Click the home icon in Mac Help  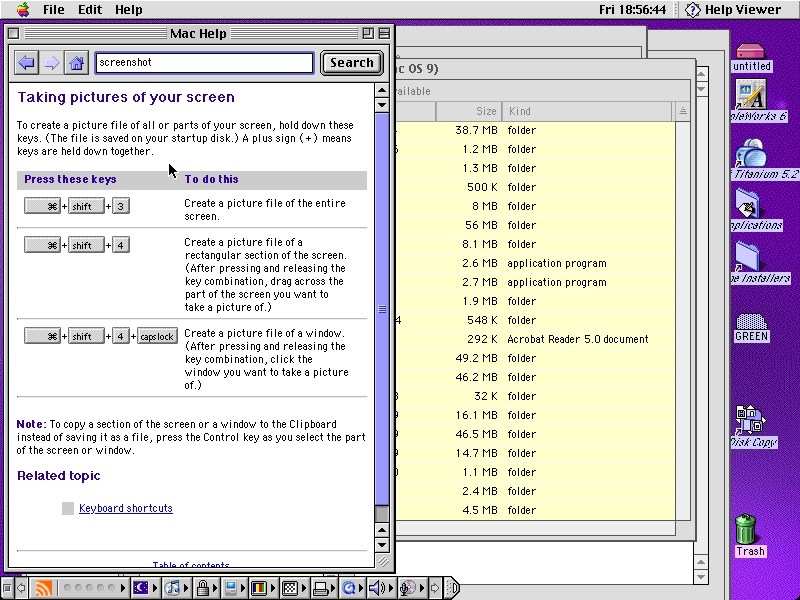76,63
